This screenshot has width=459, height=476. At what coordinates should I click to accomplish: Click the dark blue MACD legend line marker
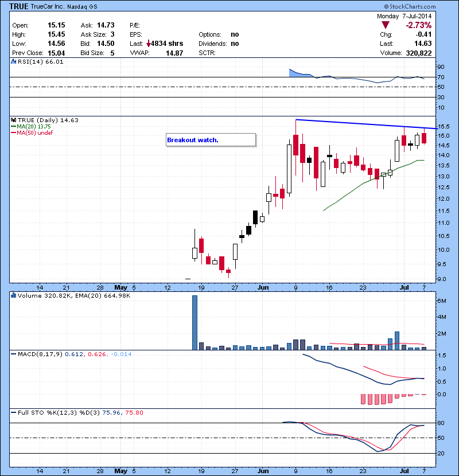point(14,354)
